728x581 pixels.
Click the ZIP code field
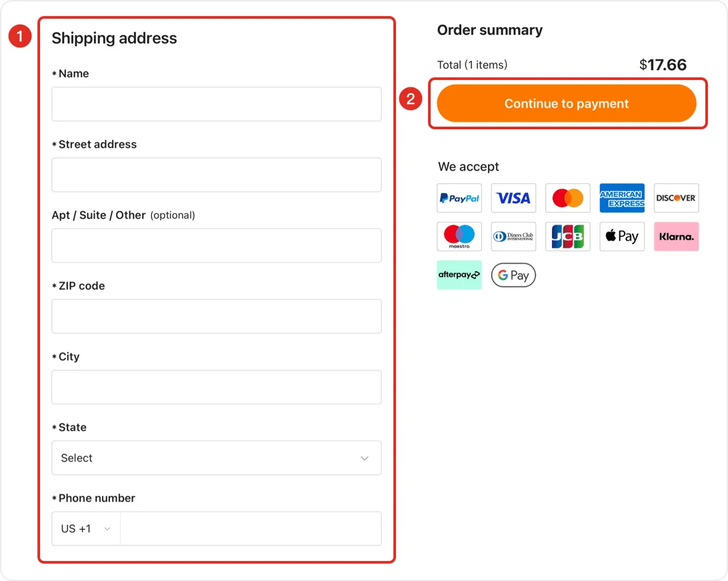click(216, 316)
